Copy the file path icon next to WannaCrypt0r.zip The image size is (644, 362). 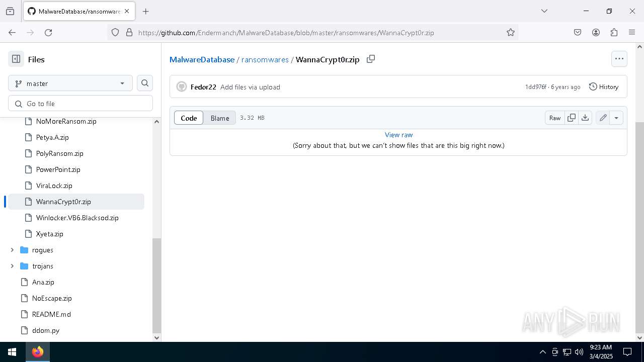(371, 59)
